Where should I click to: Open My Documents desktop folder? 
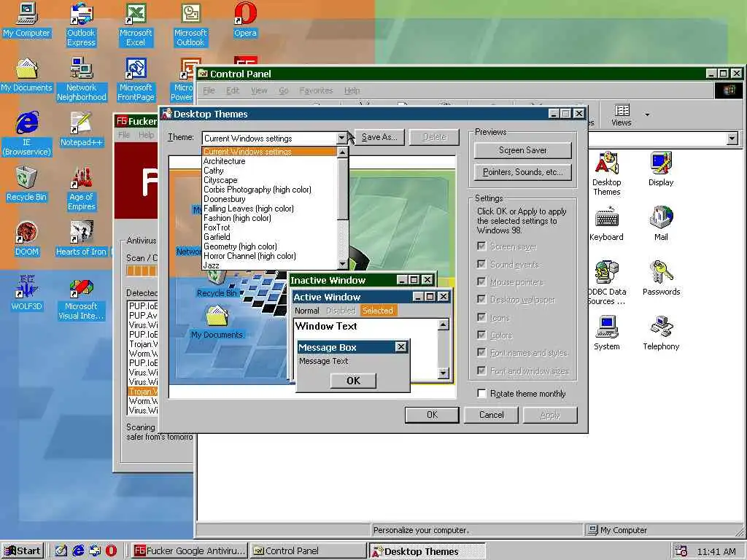click(x=27, y=75)
